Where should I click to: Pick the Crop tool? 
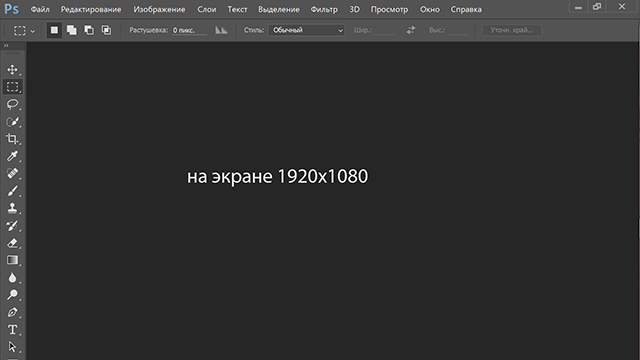[12, 139]
